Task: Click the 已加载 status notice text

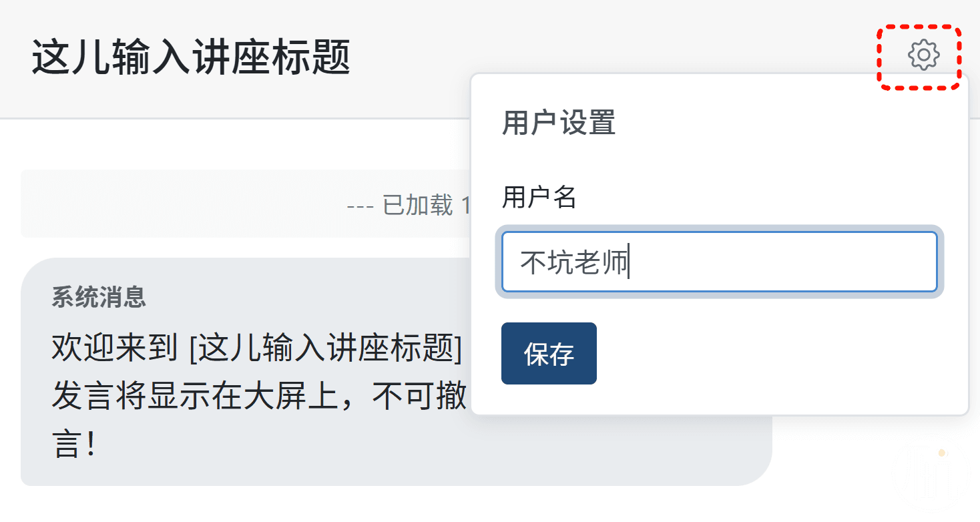Action: (x=418, y=205)
